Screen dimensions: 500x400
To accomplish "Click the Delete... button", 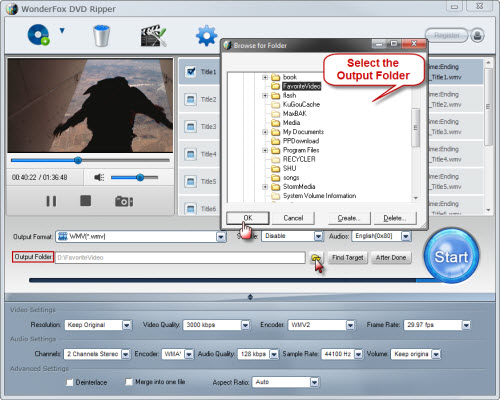I will tap(395, 218).
